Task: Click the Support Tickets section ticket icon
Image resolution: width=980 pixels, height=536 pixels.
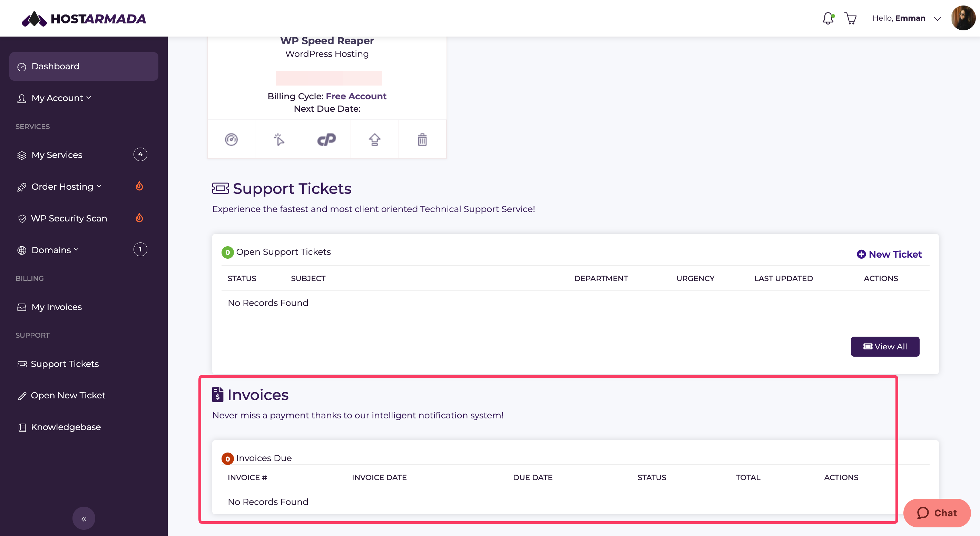Action: point(220,189)
